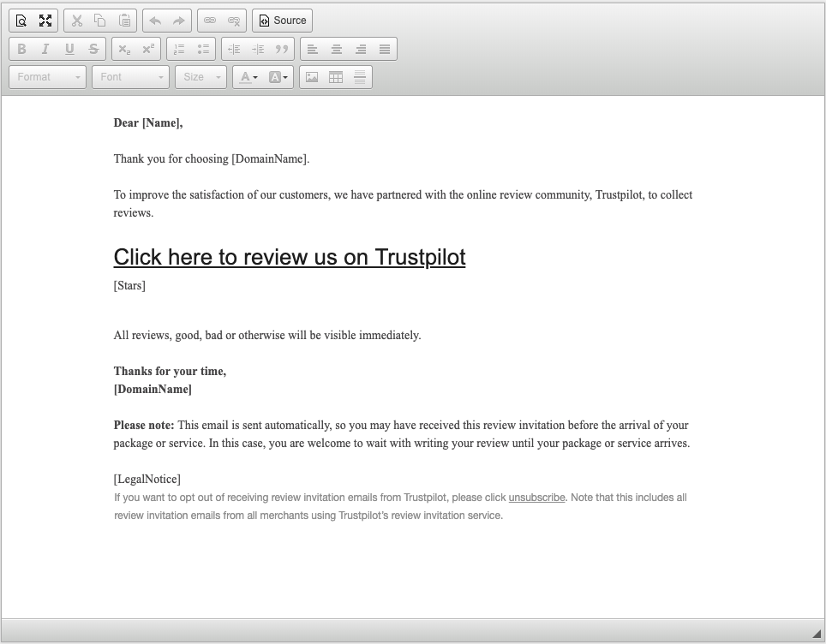Decrease the paragraph indent
826x644 pixels.
pos(234,49)
